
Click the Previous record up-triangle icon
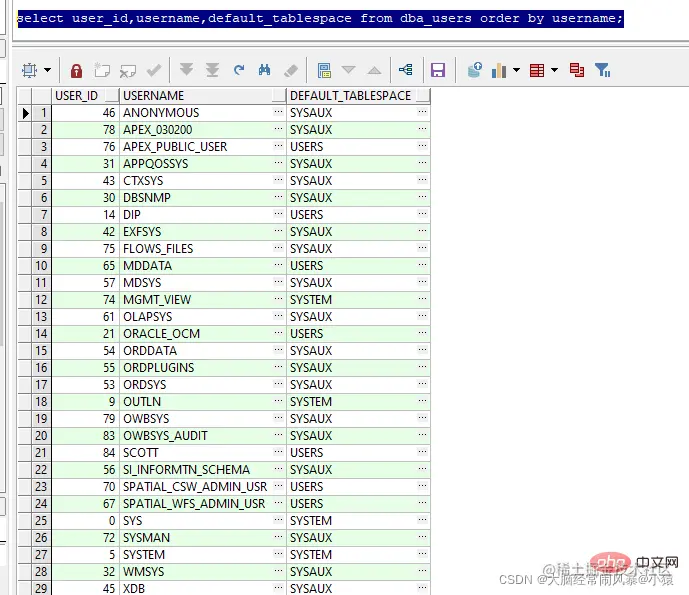tap(374, 70)
